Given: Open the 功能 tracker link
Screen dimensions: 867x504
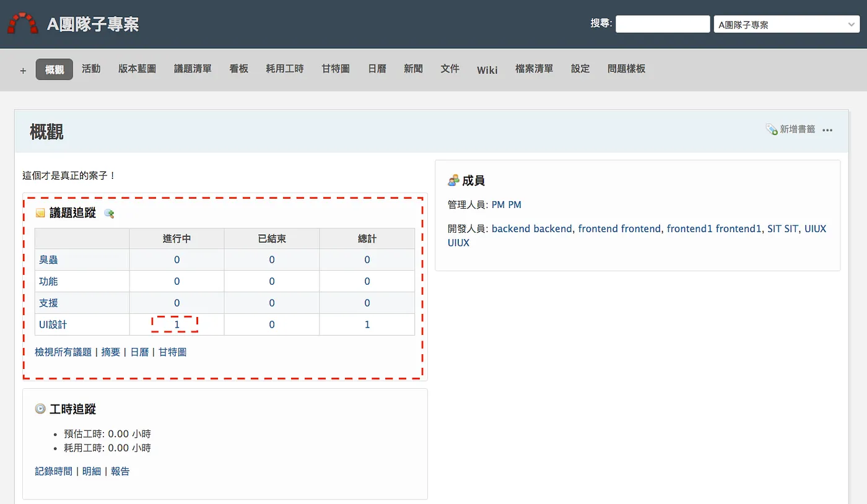Looking at the screenshot, I should click(48, 282).
